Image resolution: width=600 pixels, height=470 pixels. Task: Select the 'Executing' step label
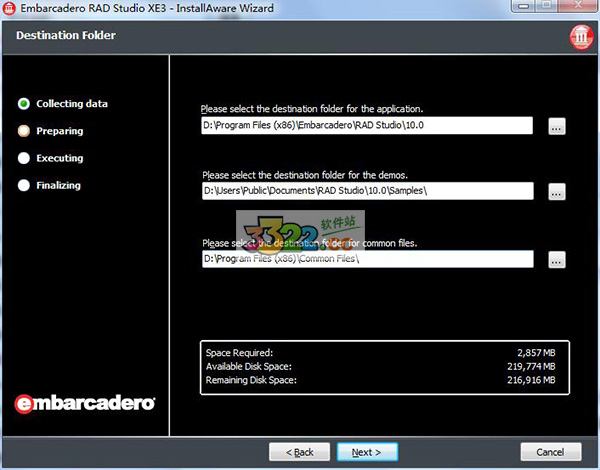tap(60, 158)
